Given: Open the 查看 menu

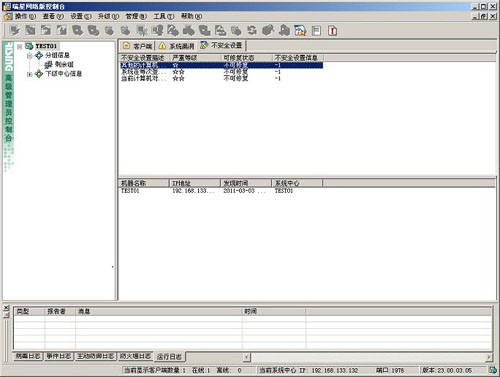Looking at the screenshot, I should [x=53, y=16].
